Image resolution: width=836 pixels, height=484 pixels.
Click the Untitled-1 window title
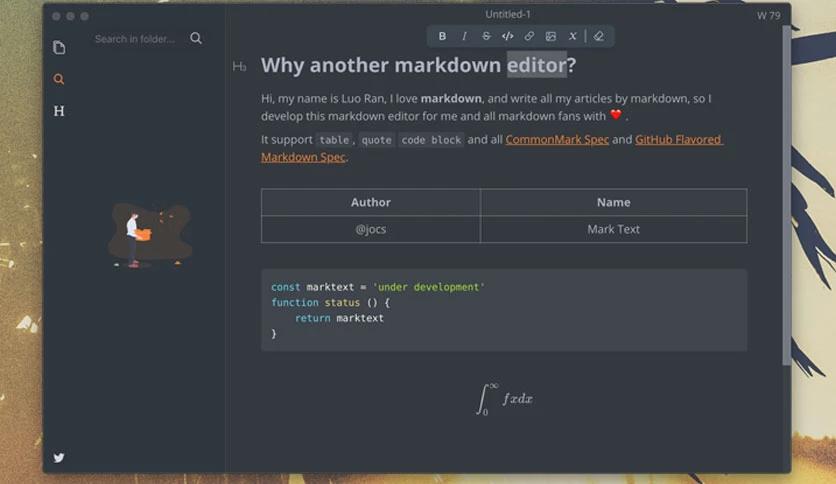point(508,14)
